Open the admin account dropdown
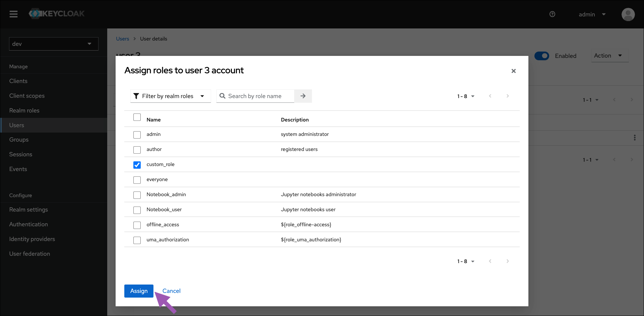The height and width of the screenshot is (316, 644). (592, 14)
